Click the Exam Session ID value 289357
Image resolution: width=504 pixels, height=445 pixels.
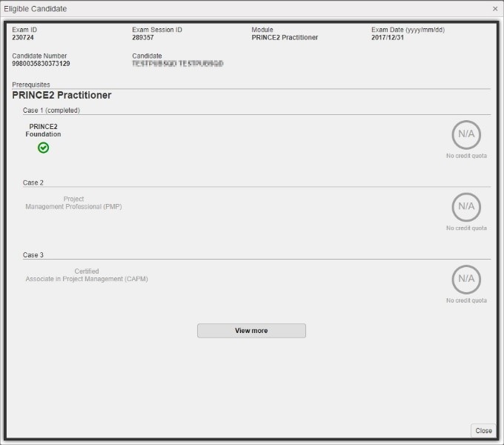coord(143,38)
